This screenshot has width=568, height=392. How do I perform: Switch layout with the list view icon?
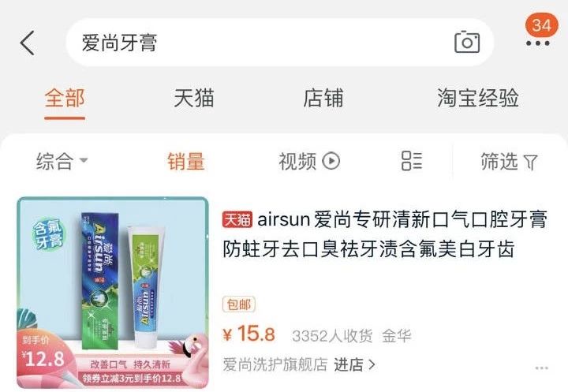tap(412, 161)
